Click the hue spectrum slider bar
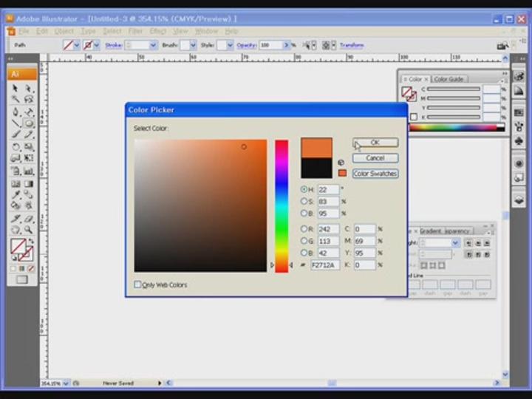 282,206
